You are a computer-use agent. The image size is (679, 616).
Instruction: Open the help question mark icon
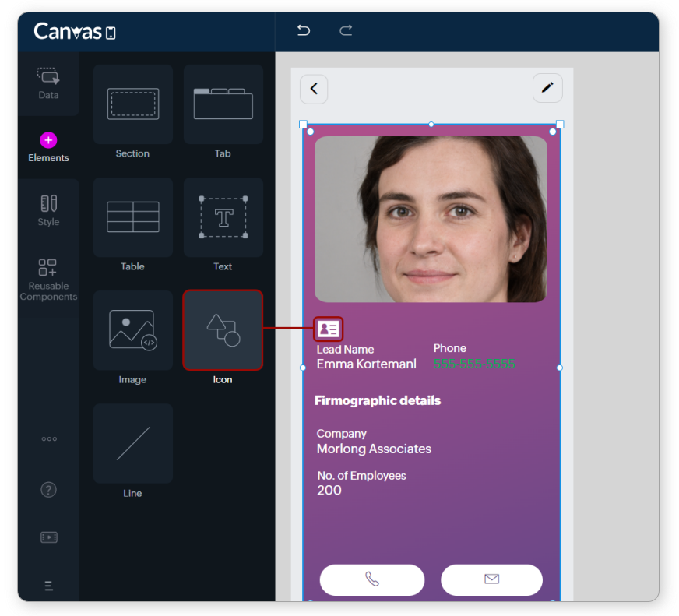[x=48, y=490]
